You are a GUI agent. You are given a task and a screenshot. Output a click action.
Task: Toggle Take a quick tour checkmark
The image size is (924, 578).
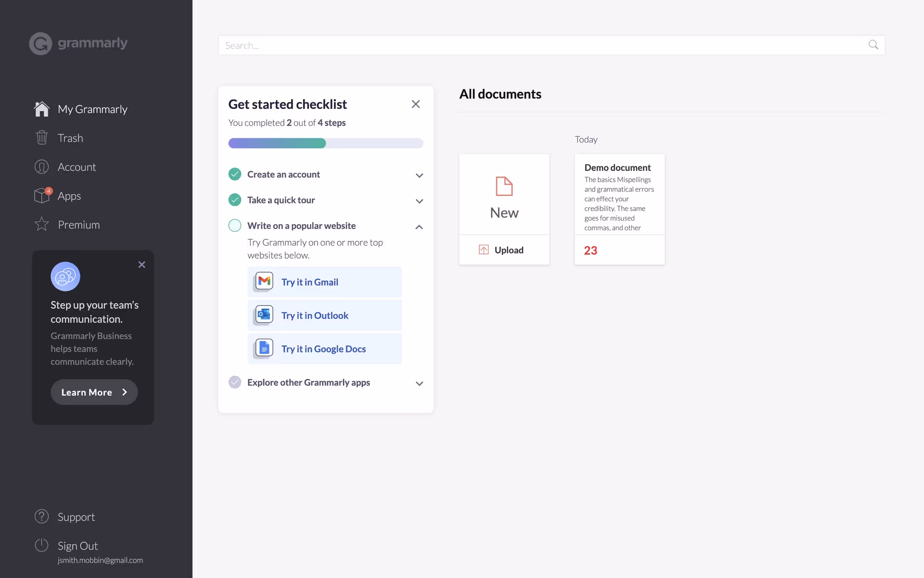235,199
